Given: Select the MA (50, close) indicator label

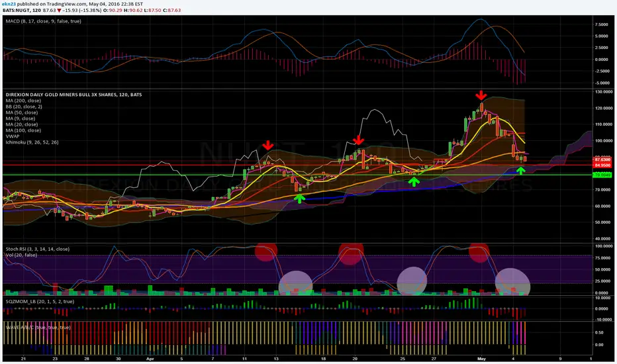Looking at the screenshot, I should point(22,113).
